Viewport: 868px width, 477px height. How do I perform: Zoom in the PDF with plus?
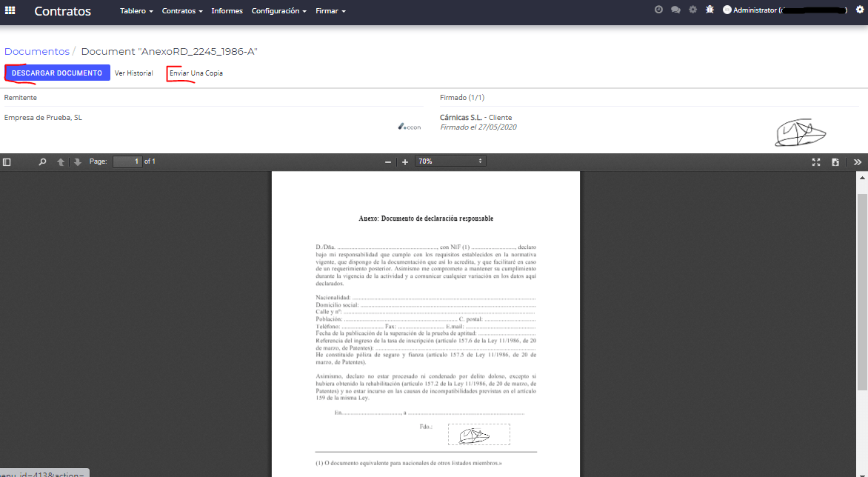tap(404, 162)
